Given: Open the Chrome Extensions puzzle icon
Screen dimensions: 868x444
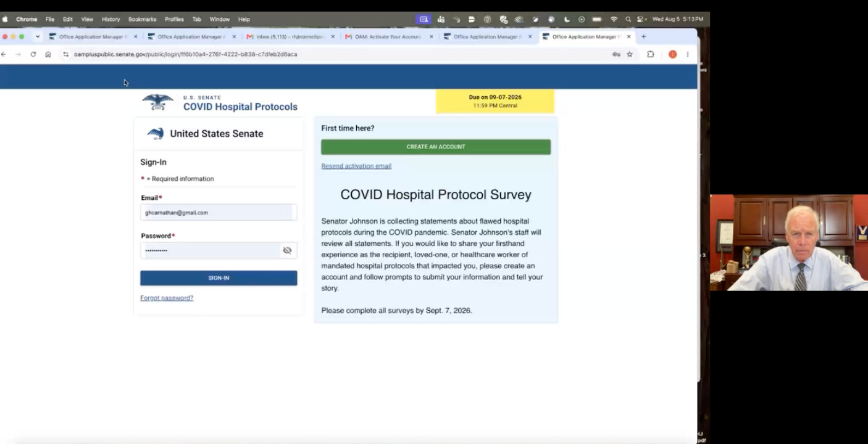Looking at the screenshot, I should (x=651, y=54).
